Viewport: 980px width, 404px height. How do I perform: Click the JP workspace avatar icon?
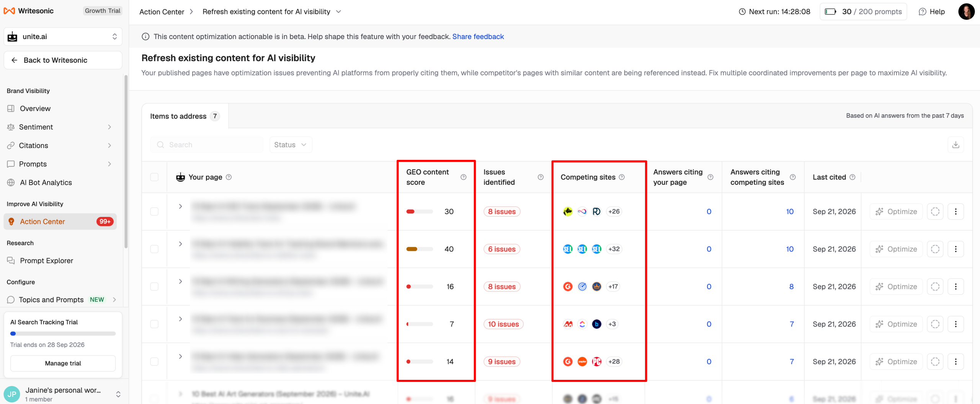[12, 394]
